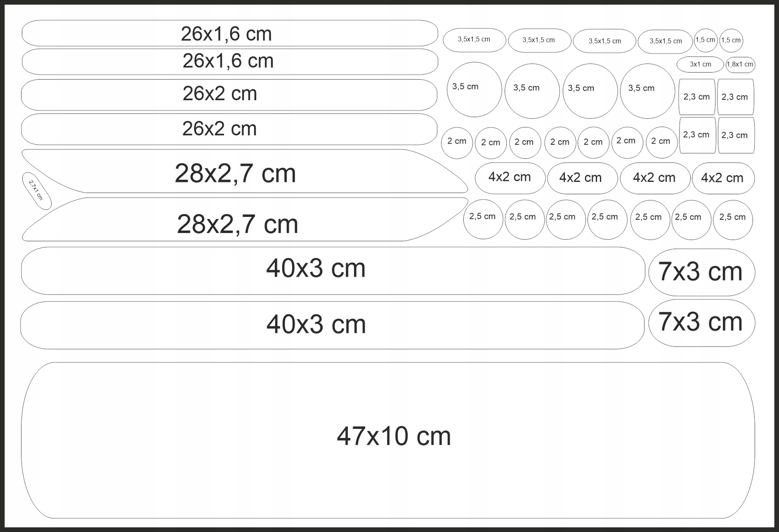779x532 pixels.
Task: Select the upper 26x2 cm strip
Action: (x=229, y=94)
